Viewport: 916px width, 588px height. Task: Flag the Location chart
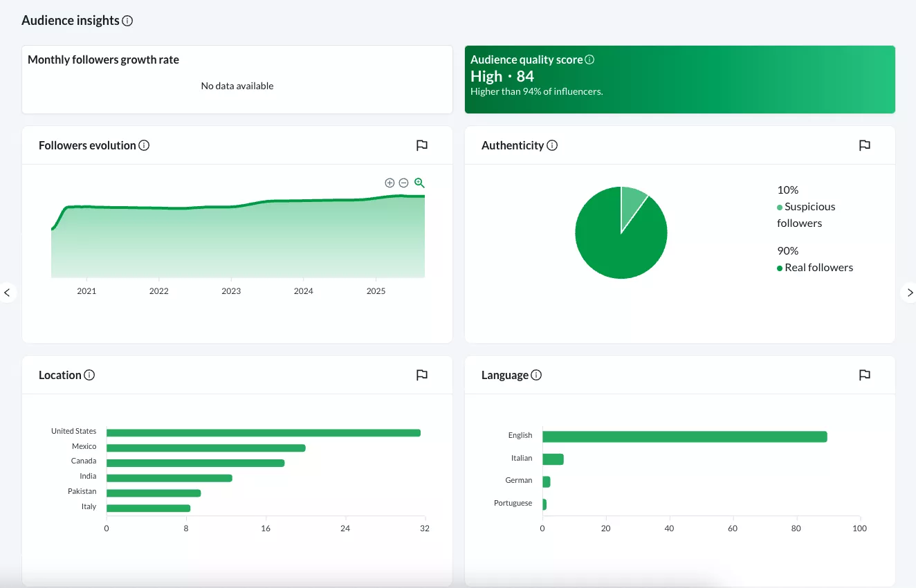click(422, 375)
